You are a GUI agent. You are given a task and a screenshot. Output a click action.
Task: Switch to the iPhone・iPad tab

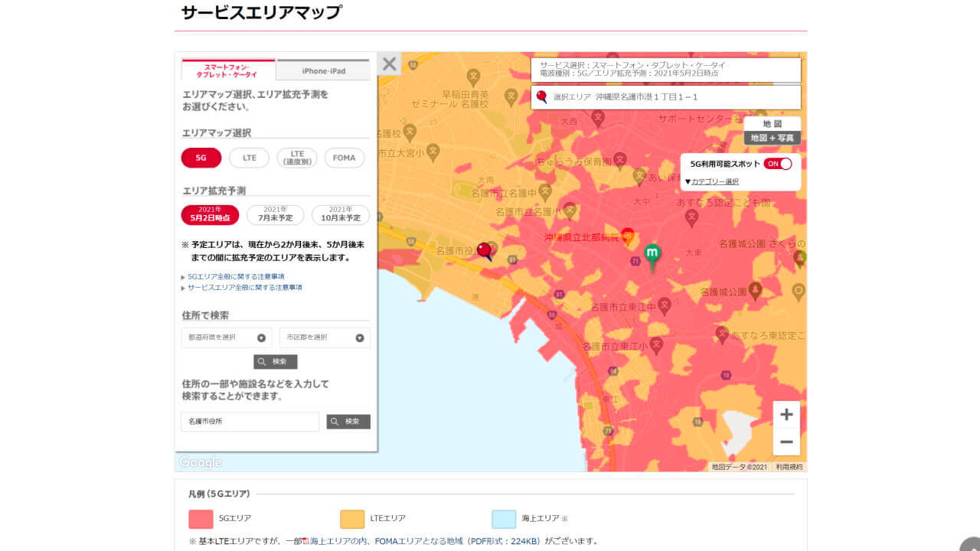323,69
